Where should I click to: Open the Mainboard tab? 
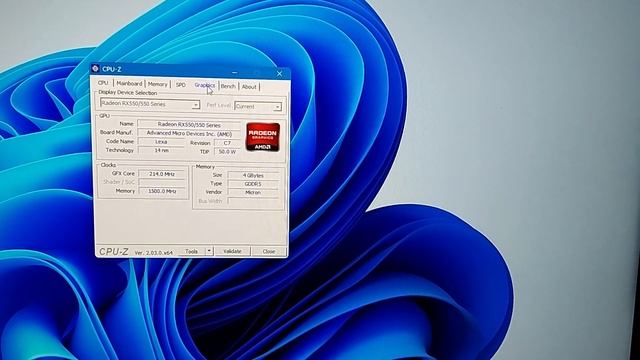pos(129,83)
